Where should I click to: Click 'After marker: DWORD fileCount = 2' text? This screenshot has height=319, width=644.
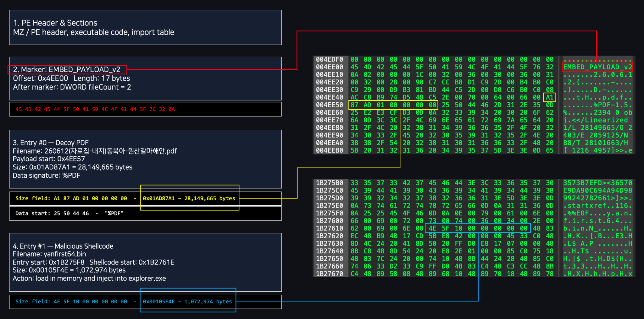click(72, 87)
